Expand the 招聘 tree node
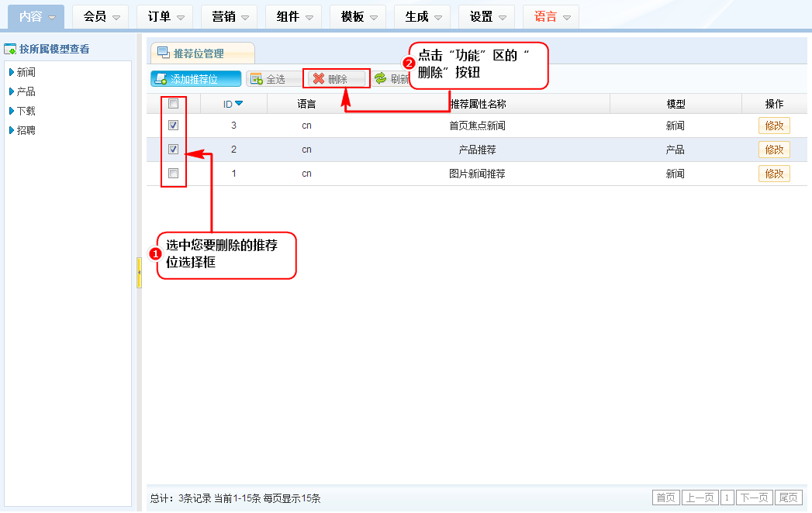 pyautogui.click(x=11, y=130)
